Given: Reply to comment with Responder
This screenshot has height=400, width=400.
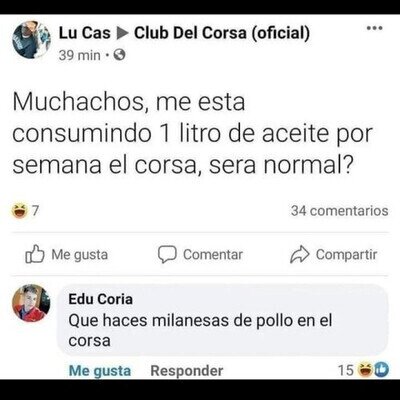Looking at the screenshot, I should [x=187, y=371].
